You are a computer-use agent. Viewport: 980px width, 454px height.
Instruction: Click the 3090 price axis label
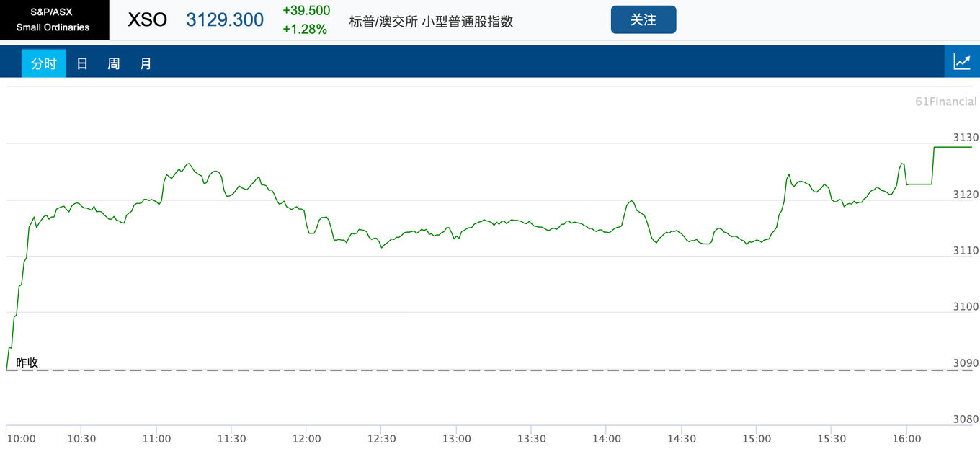point(966,363)
